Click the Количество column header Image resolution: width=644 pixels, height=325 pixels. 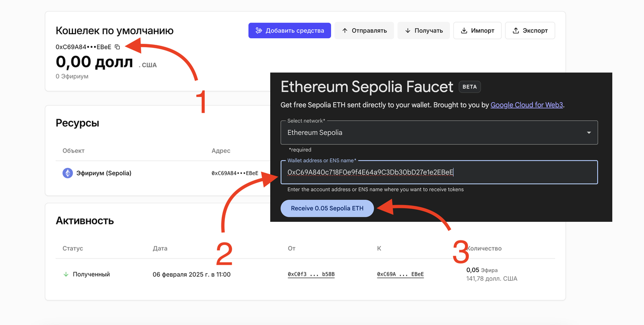[486, 249]
